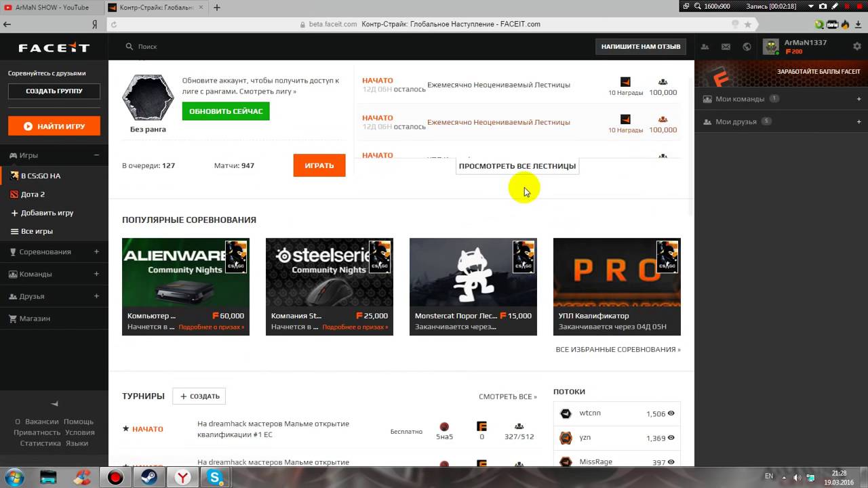Click НАПИШИТЕ НАМ ОТЗЫВ button

coord(641,47)
